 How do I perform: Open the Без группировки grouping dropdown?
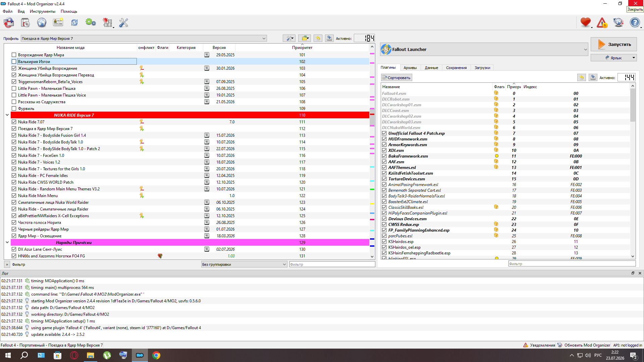pyautogui.click(x=244, y=264)
